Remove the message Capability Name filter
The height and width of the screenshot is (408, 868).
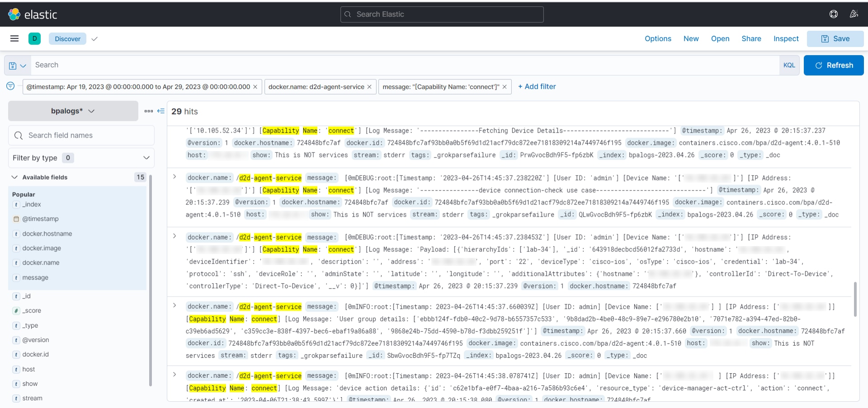pyautogui.click(x=505, y=87)
